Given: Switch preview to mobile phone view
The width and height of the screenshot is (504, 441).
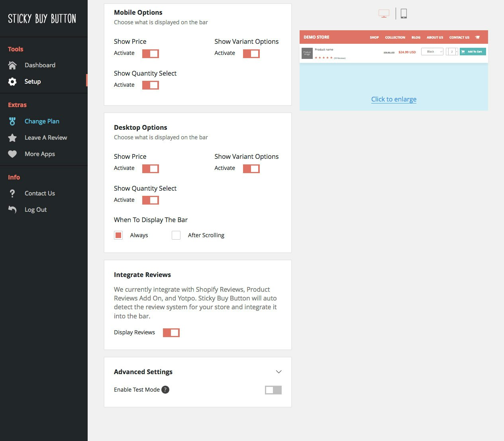Looking at the screenshot, I should click(404, 13).
